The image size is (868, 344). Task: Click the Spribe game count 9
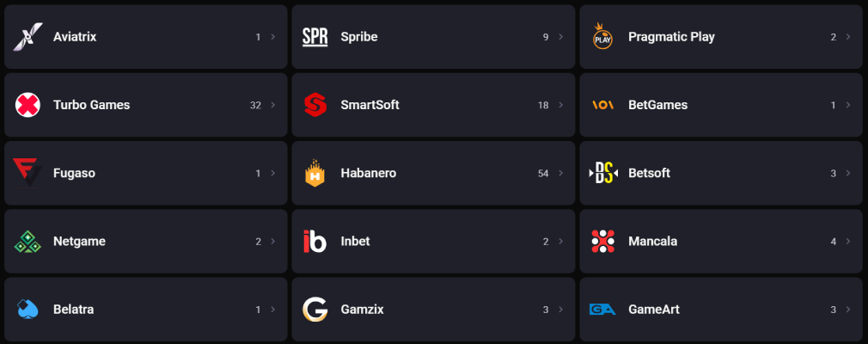tap(546, 37)
